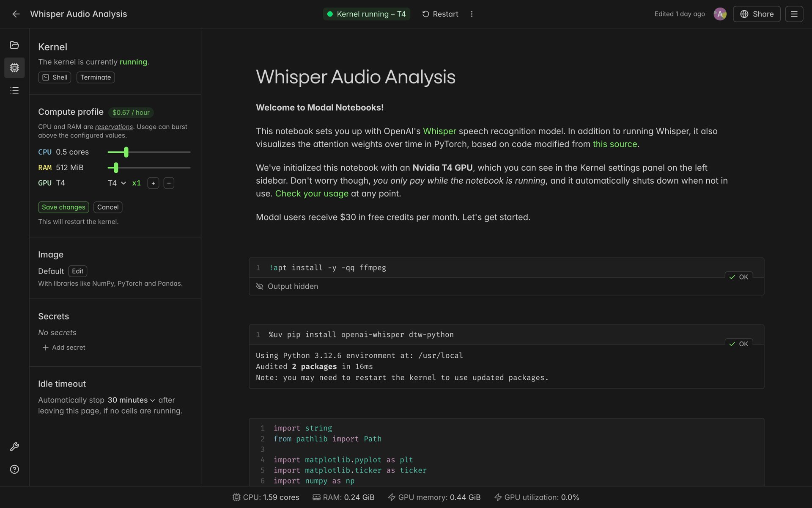
Task: Click the x1 GPU count value
Action: point(136,183)
